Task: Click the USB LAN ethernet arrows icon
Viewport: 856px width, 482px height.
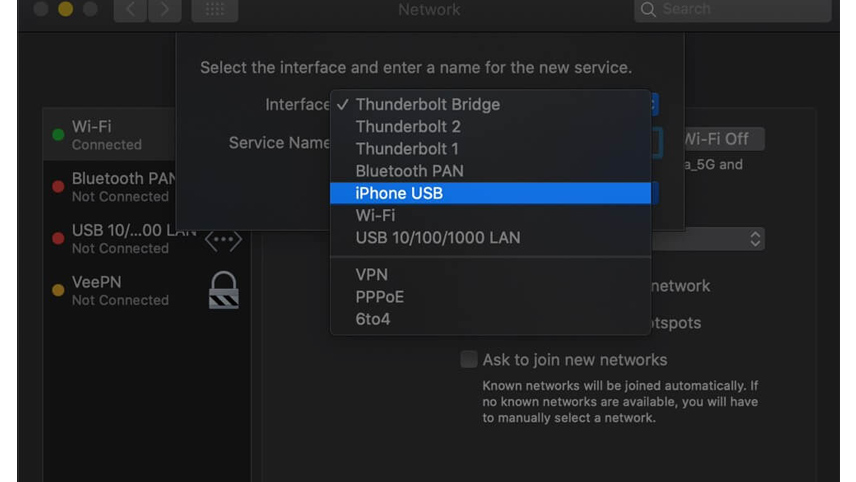Action: pos(223,240)
